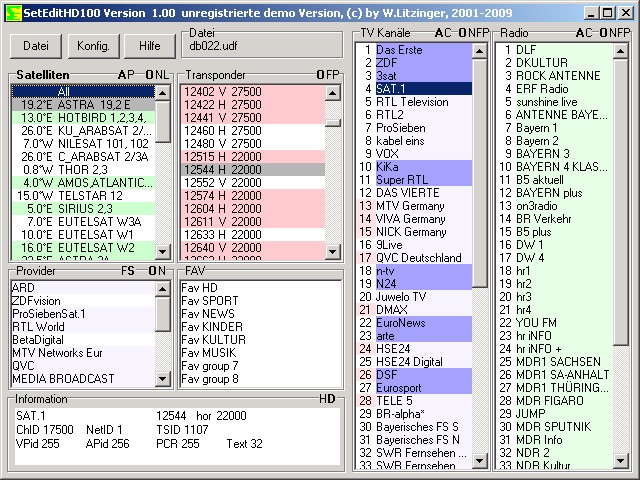Select MEDIA BROADCAST provider

point(83,379)
